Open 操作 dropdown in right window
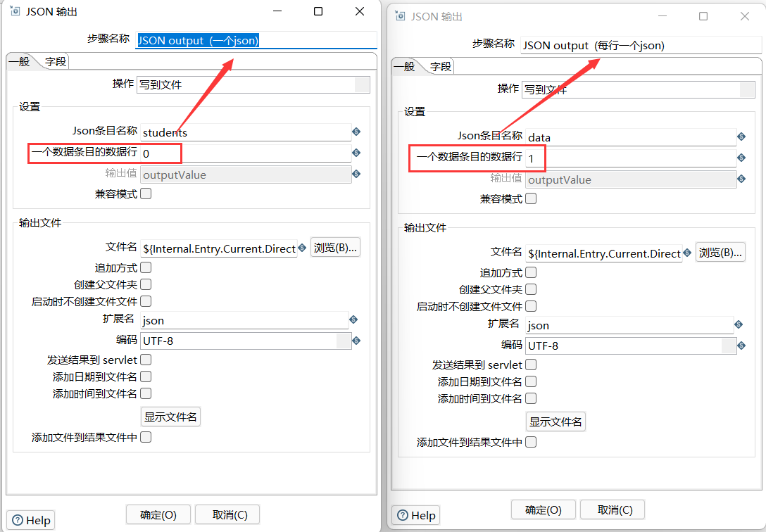 pyautogui.click(x=747, y=89)
